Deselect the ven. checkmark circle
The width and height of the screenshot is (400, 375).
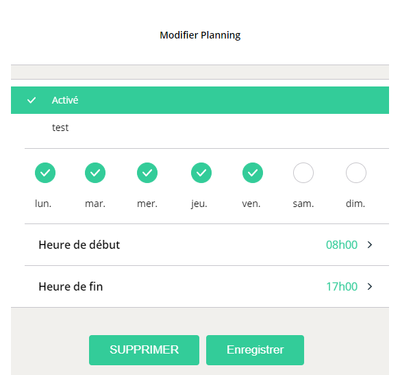pyautogui.click(x=253, y=173)
